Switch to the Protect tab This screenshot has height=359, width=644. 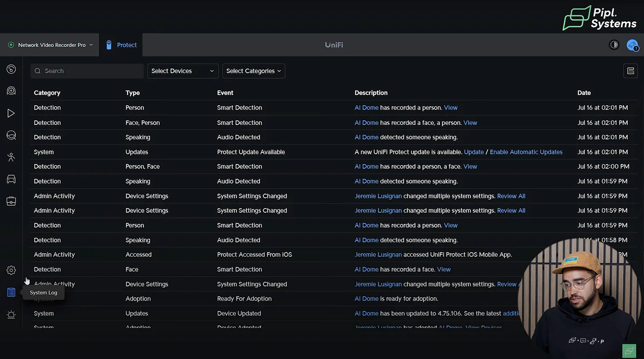(x=121, y=45)
